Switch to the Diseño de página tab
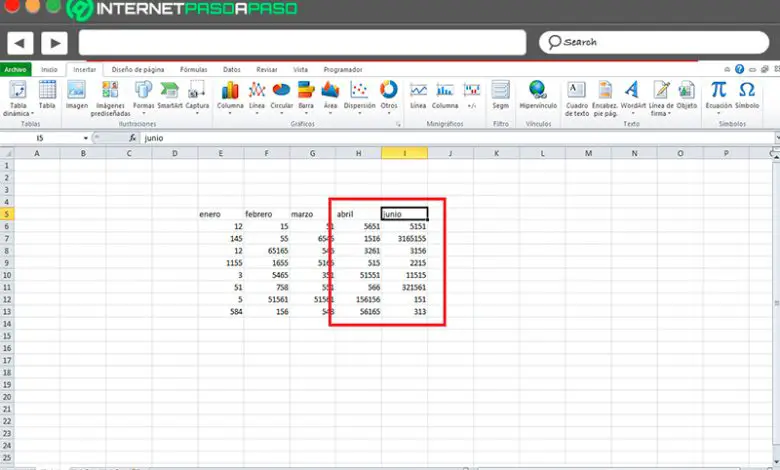 [x=138, y=70]
